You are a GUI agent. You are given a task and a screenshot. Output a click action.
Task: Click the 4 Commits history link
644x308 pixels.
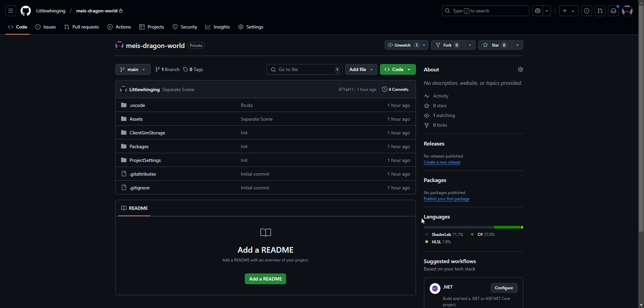point(395,89)
